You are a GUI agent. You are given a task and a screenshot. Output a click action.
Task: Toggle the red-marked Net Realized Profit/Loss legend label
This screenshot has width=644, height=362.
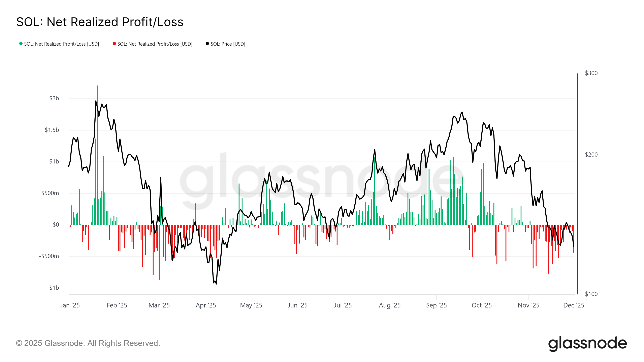tap(155, 44)
